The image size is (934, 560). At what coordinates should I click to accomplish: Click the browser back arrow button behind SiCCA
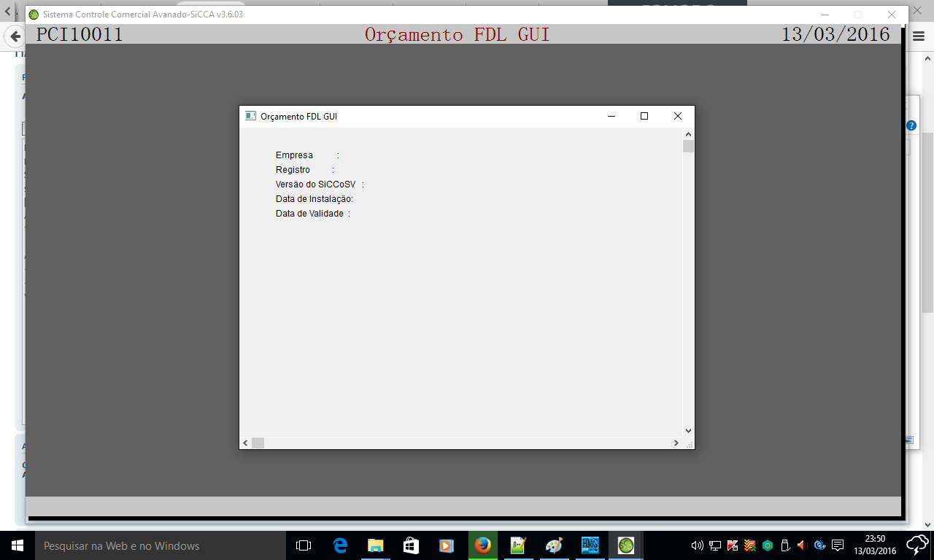click(x=15, y=36)
